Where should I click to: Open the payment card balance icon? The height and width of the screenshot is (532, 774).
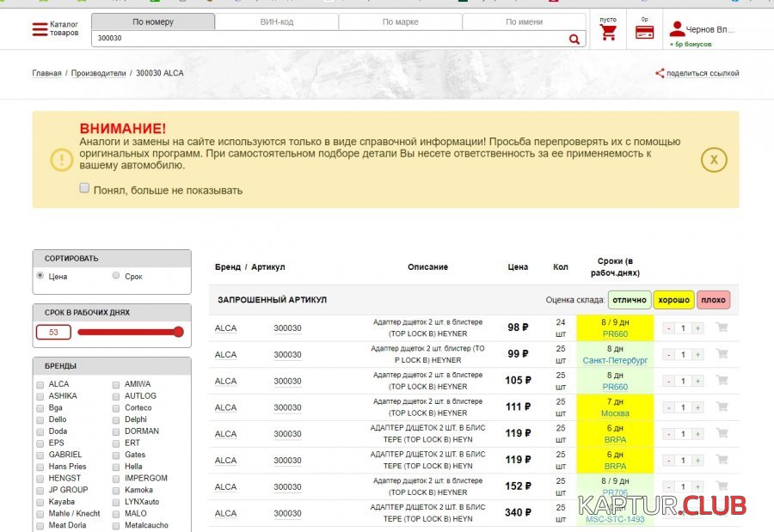pos(645,32)
